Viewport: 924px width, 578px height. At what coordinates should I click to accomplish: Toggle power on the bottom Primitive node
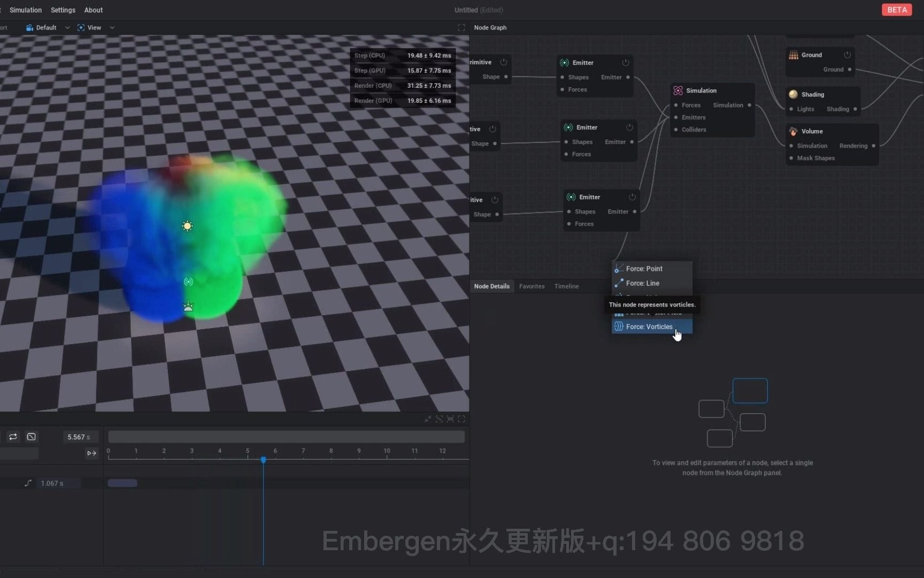coord(495,200)
